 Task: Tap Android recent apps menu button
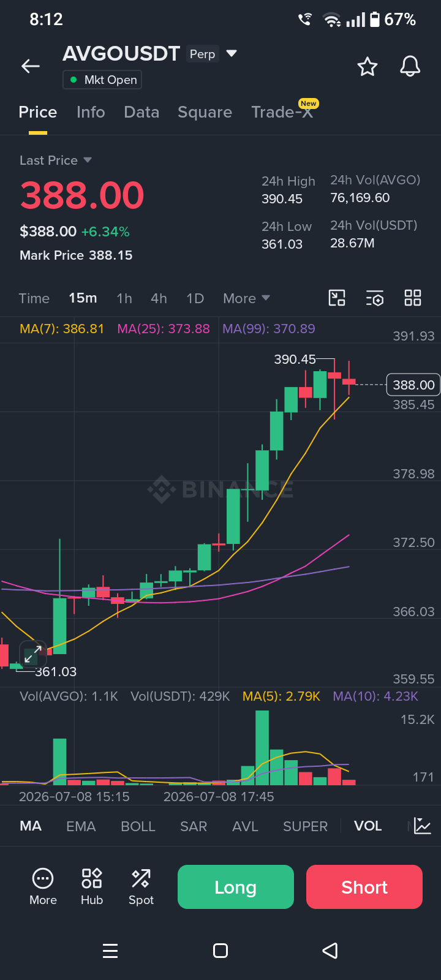click(x=110, y=951)
